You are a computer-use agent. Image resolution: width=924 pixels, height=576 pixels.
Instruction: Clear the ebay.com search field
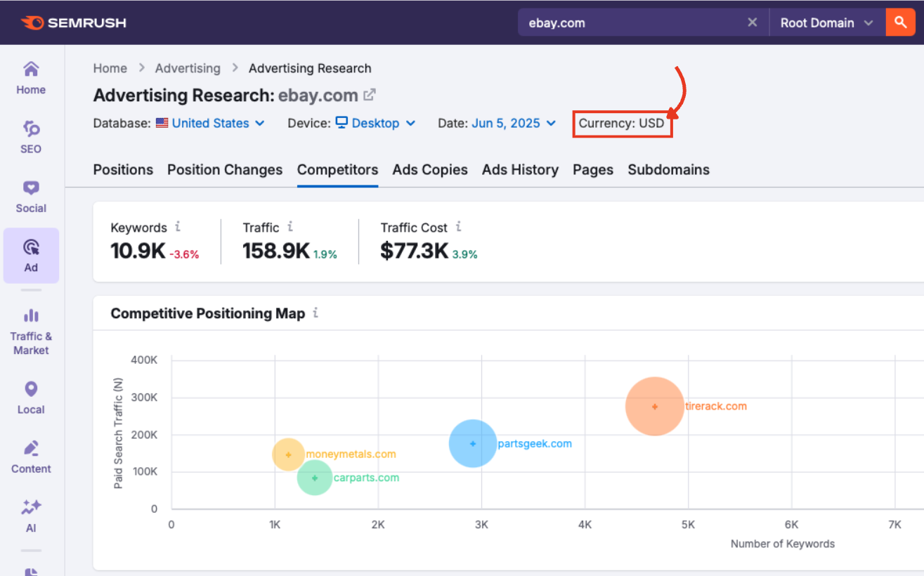click(x=752, y=22)
